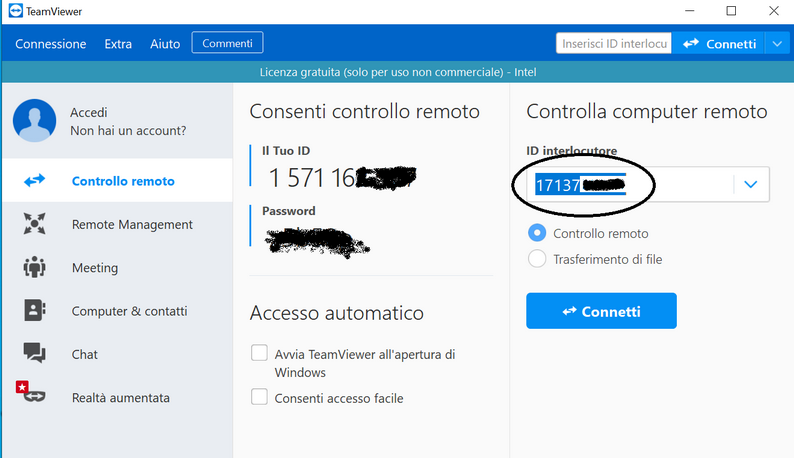Open the Connessione menu
Screen dimensions: 794x458
coord(51,44)
